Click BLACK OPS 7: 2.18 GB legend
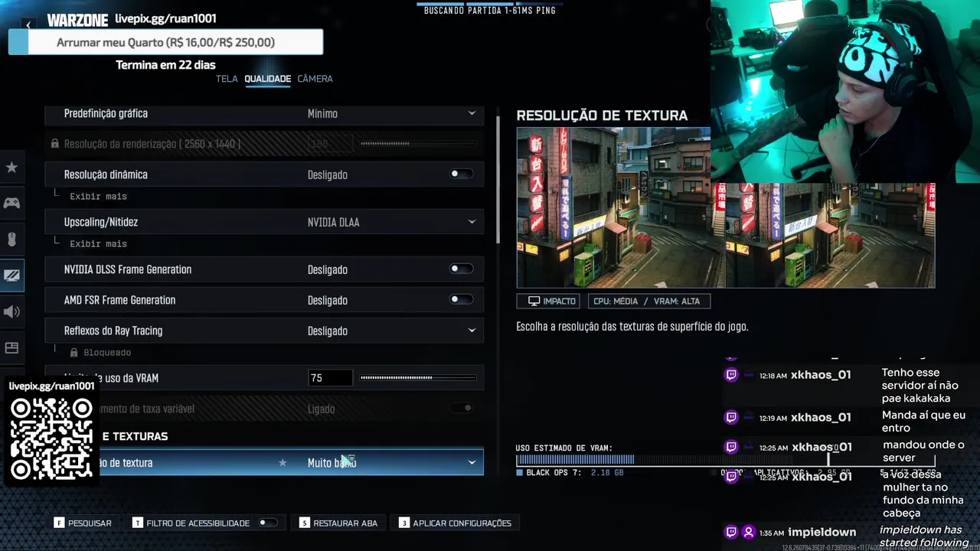 pos(570,473)
